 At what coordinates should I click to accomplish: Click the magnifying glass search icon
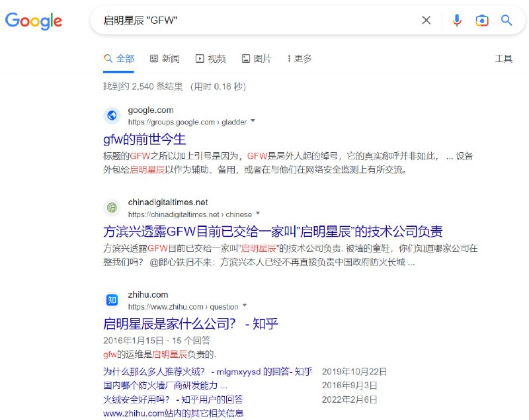[507, 21]
